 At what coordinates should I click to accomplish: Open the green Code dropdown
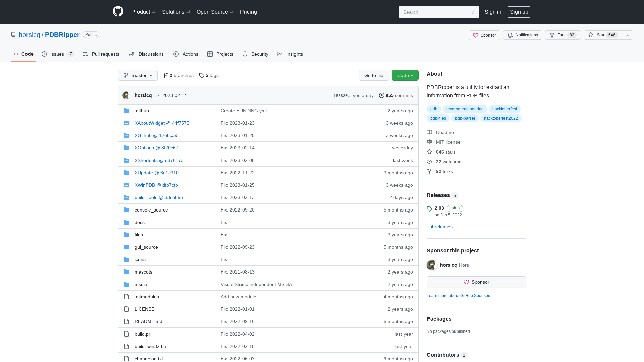[405, 75]
